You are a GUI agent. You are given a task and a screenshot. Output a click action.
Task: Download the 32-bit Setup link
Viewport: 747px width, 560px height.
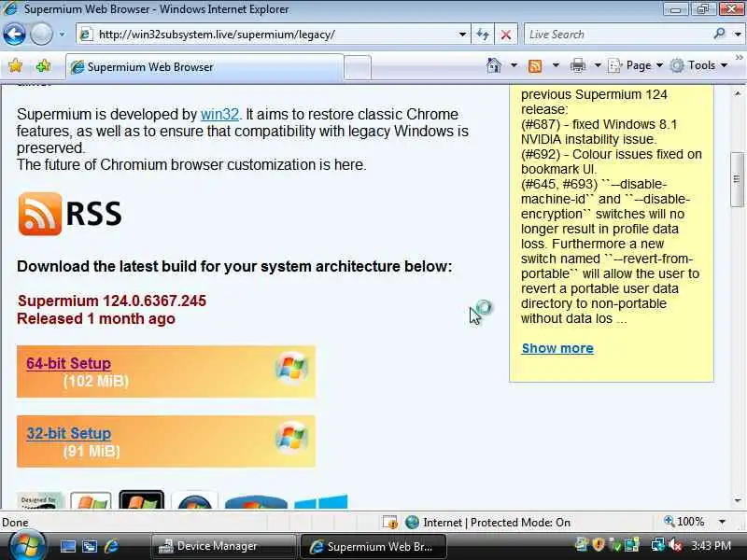coord(68,433)
